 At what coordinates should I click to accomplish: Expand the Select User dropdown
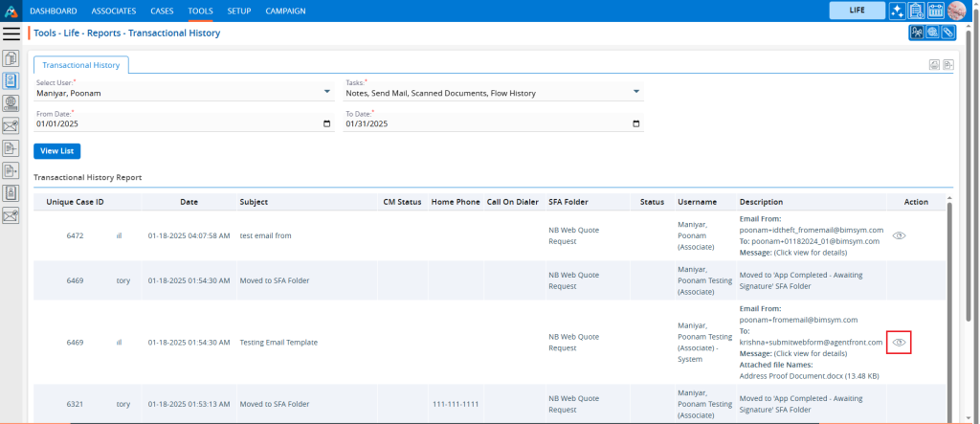point(328,93)
